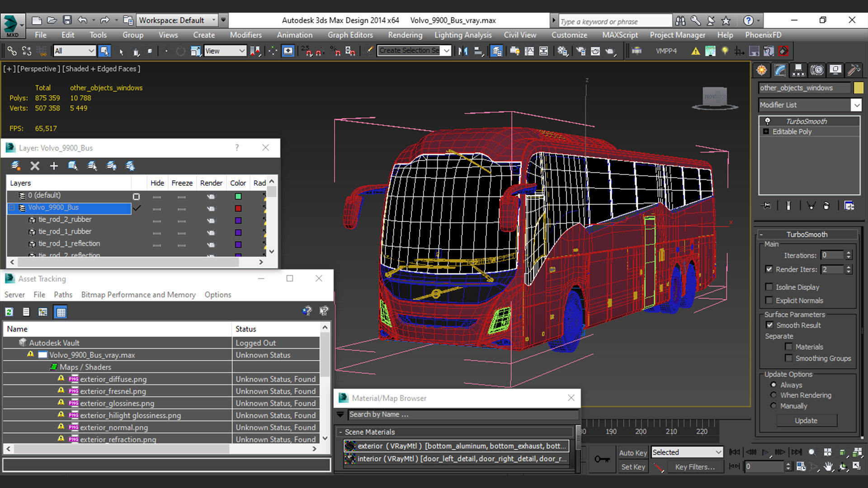Open the Motion command panel tab

click(817, 70)
